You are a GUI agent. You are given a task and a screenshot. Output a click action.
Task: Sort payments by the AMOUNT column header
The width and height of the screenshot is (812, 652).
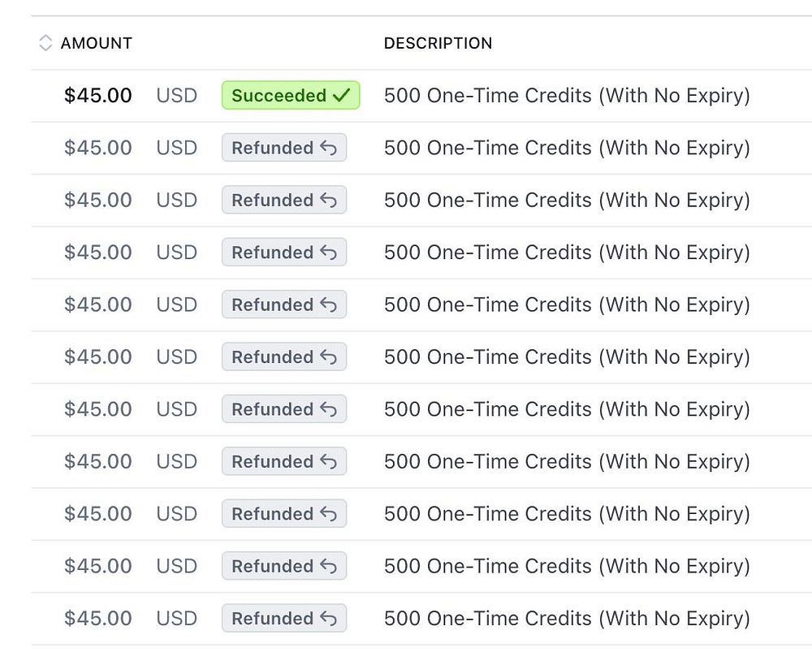pos(96,43)
